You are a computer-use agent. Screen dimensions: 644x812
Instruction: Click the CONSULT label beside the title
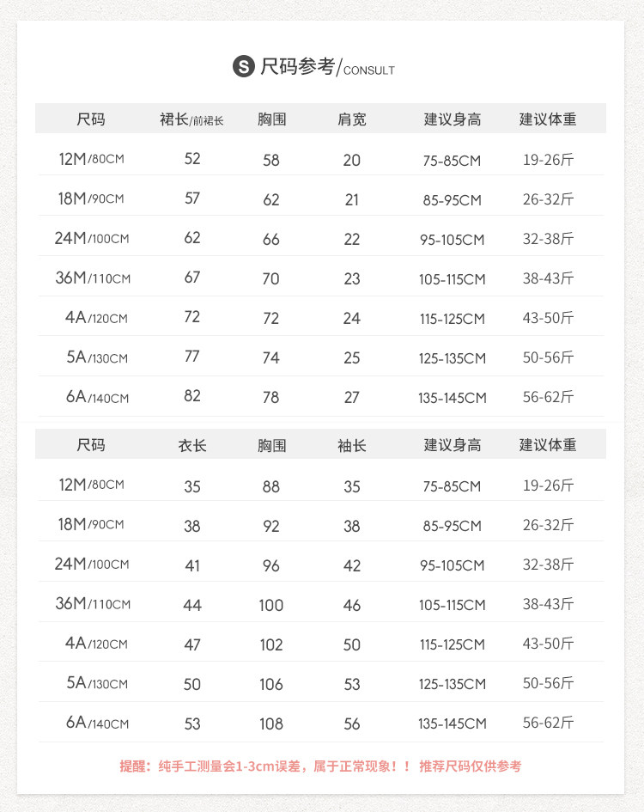click(x=368, y=70)
